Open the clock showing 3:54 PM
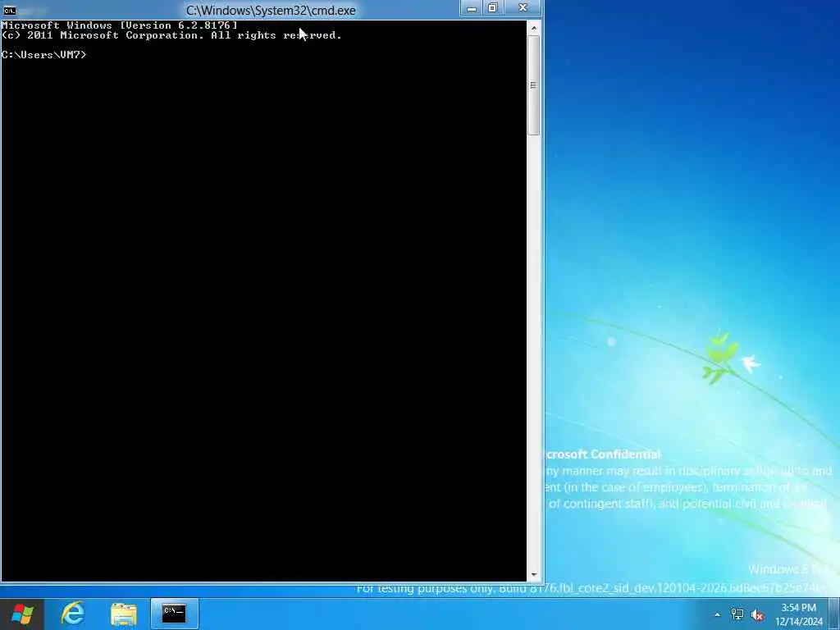The width and height of the screenshot is (840, 630). point(799,614)
